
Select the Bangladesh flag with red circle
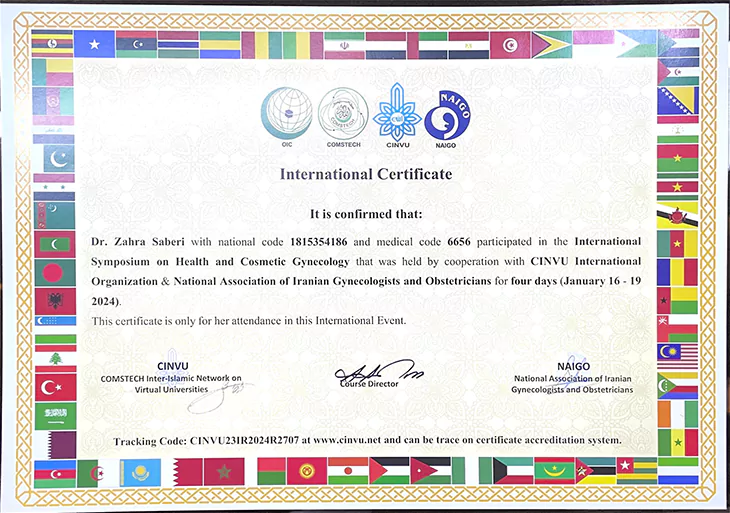(55, 273)
